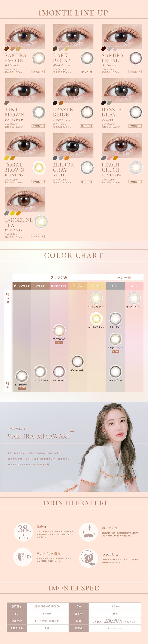Click the orange swatch under Dazzle Beige
148x644 pixels.
[61, 103]
